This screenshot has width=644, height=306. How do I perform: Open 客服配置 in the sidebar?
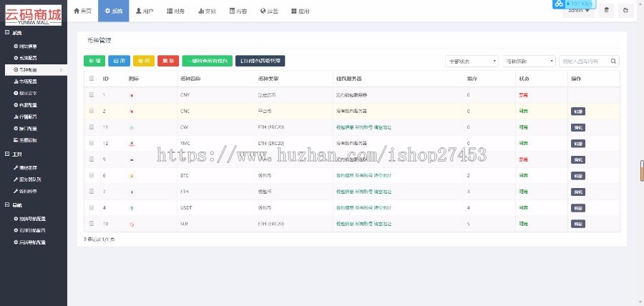(26, 105)
